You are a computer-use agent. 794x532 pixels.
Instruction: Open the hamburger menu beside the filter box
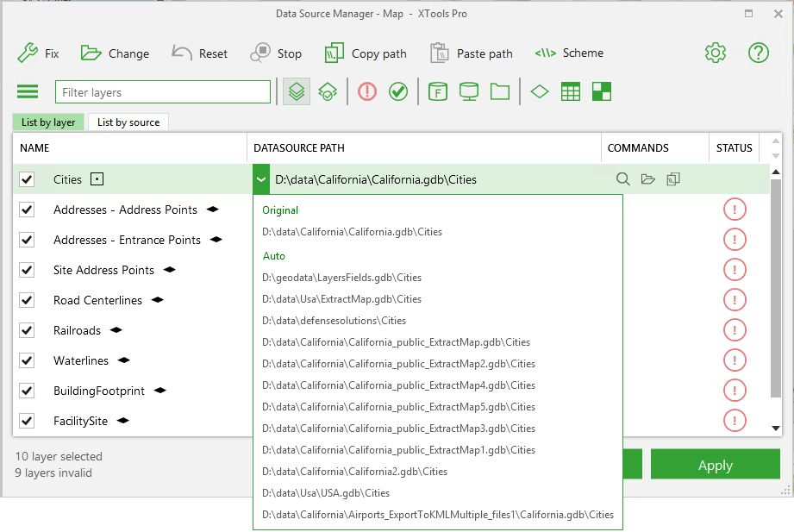click(x=27, y=91)
